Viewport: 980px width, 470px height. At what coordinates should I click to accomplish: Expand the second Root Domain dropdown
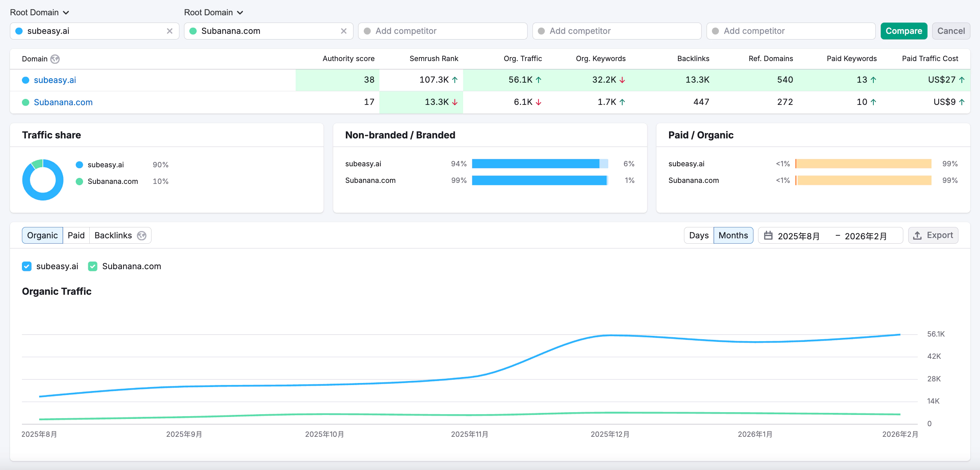click(214, 13)
